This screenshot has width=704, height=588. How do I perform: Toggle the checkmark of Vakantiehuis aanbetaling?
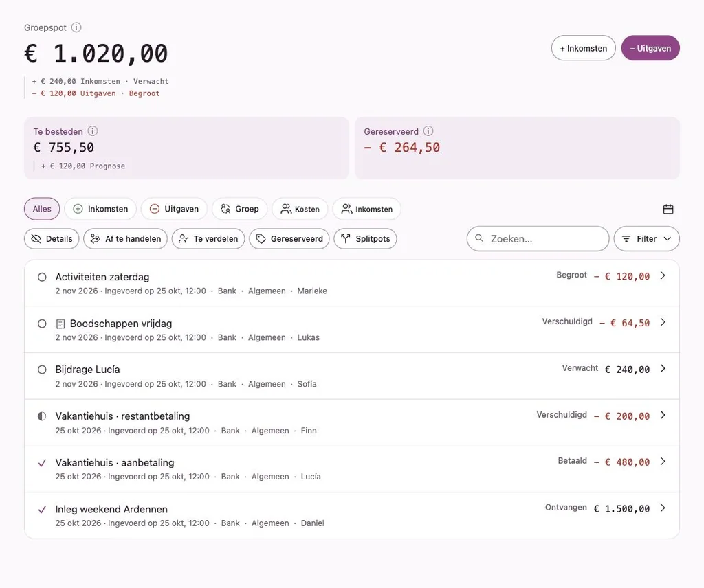click(x=42, y=463)
